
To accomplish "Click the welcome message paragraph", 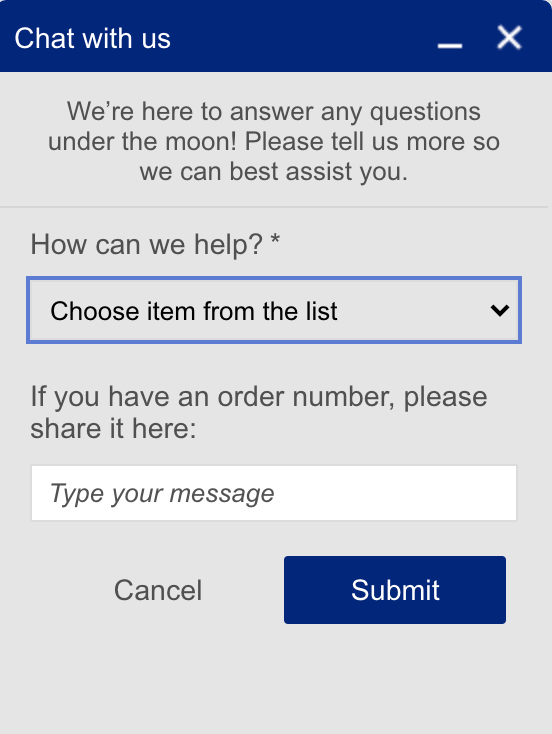I will click(274, 141).
